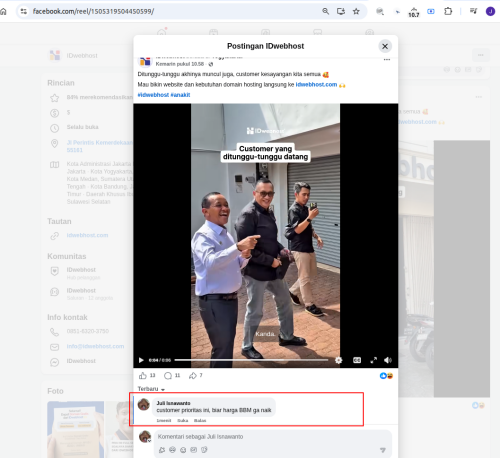Open browser extensions puzzle icon
The width and height of the screenshot is (500, 458).
pyautogui.click(x=448, y=11)
